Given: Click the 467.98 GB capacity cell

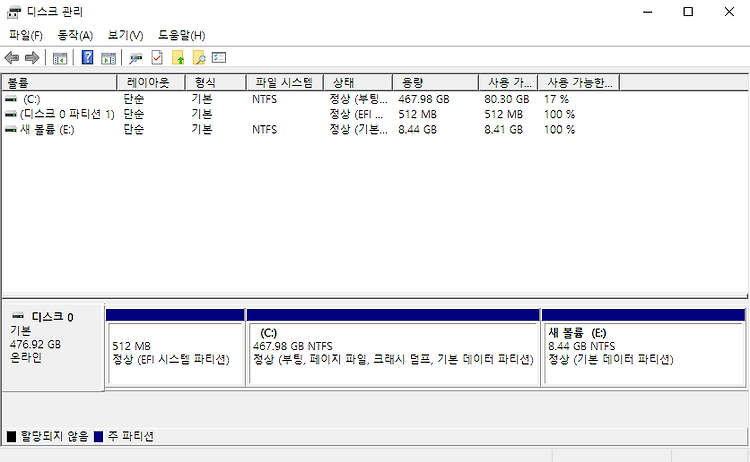Looking at the screenshot, I should 424,99.
